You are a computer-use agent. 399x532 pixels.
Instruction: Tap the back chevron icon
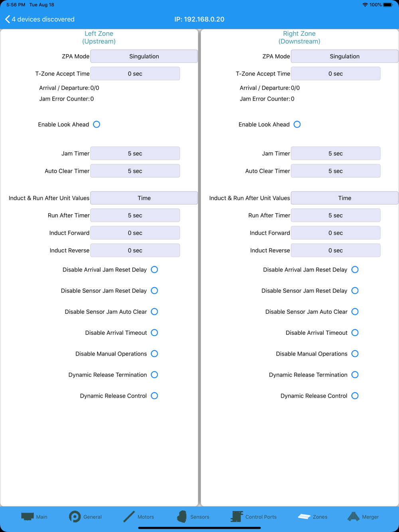[x=7, y=19]
